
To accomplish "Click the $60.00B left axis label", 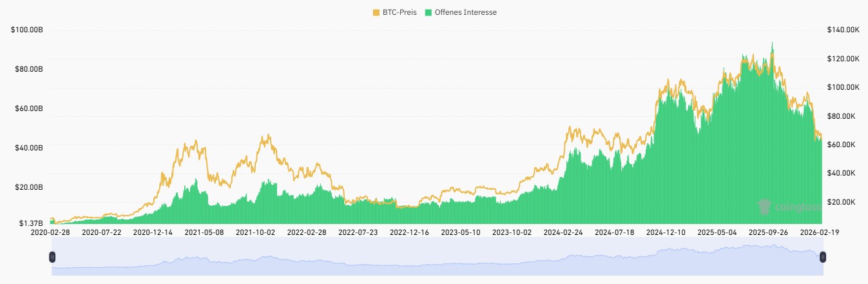I will (28, 108).
